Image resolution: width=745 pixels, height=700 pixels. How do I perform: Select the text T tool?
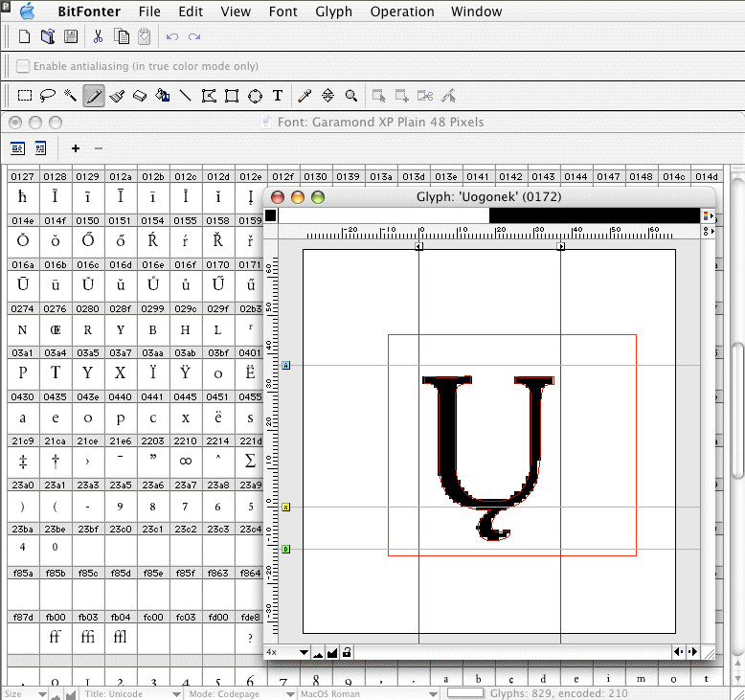278,96
